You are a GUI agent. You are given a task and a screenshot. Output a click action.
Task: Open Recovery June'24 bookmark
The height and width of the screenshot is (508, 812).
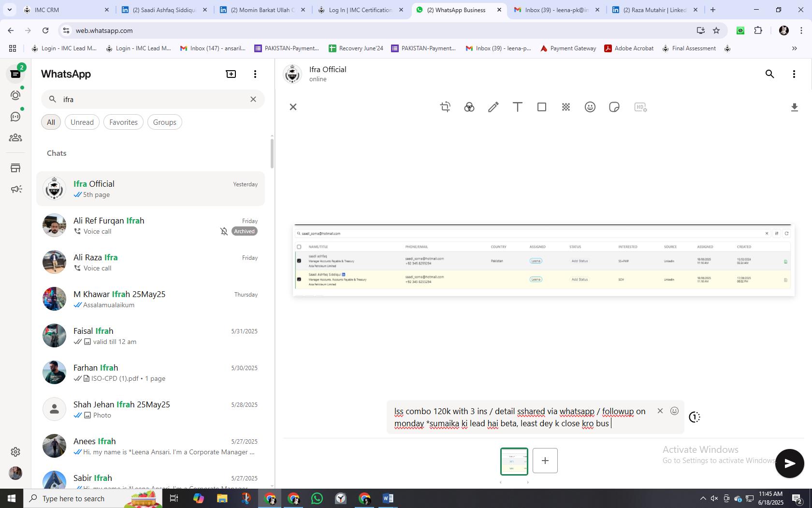coord(356,48)
